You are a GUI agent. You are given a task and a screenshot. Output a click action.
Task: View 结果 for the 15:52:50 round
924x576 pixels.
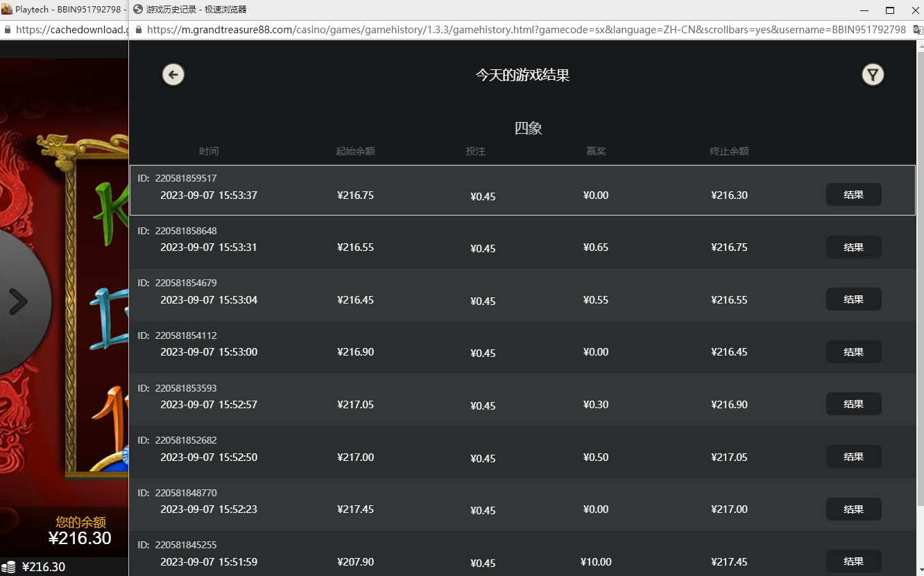coord(853,457)
